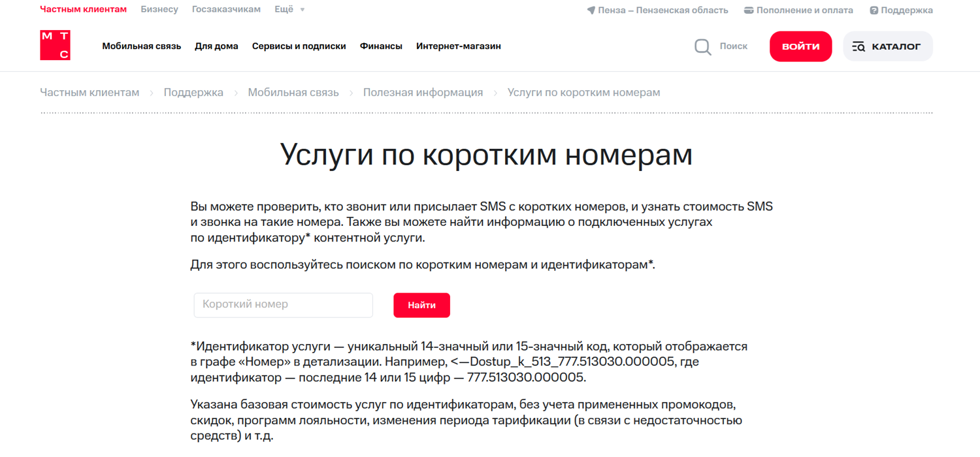The height and width of the screenshot is (457, 980).
Task: Go to Частным клиентам breadcrumb
Action: pos(90,93)
